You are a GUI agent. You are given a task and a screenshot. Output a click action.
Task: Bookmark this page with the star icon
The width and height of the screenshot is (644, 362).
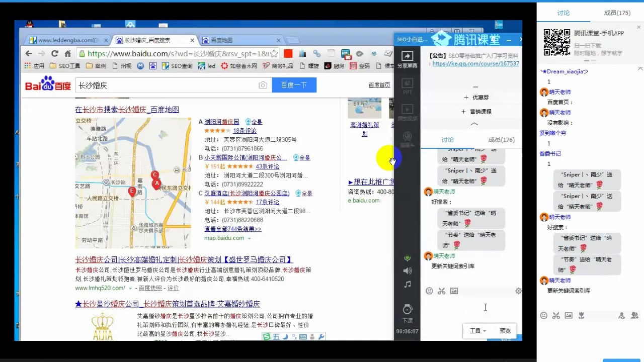274,53
